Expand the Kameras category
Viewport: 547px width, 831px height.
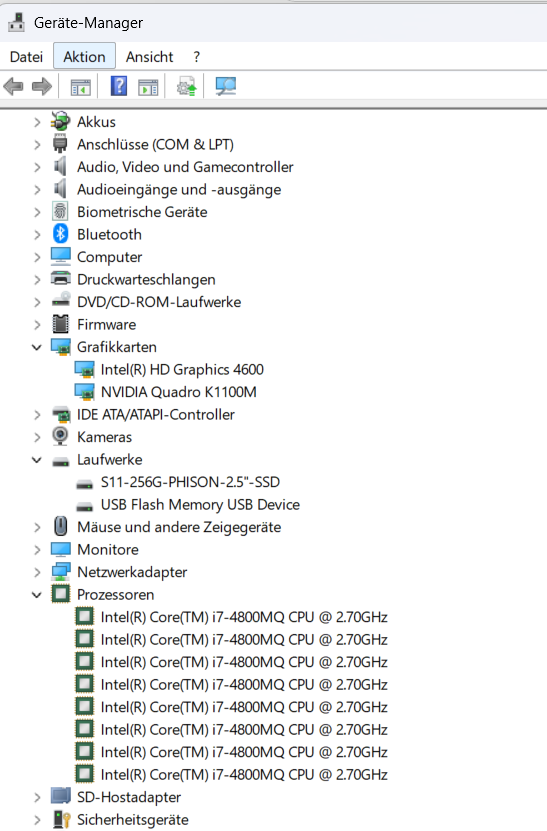37,437
